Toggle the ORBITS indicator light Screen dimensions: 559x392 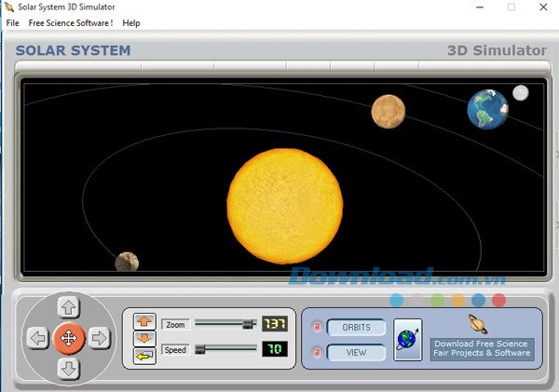point(316,327)
